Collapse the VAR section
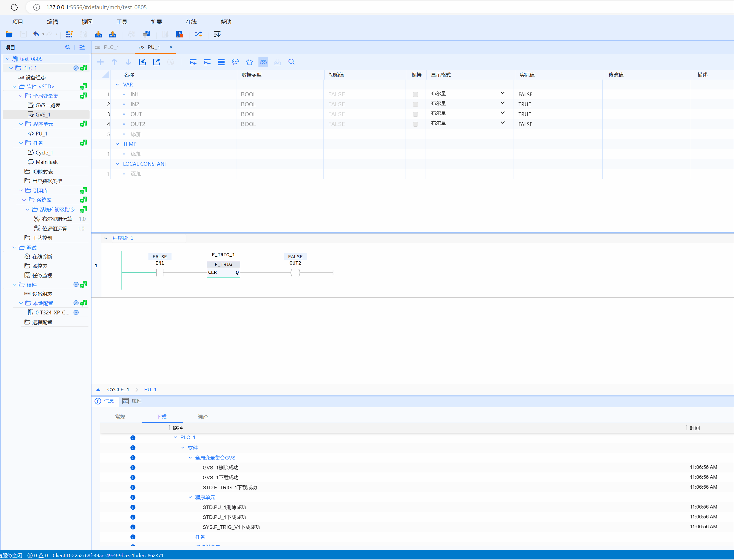 click(x=117, y=85)
